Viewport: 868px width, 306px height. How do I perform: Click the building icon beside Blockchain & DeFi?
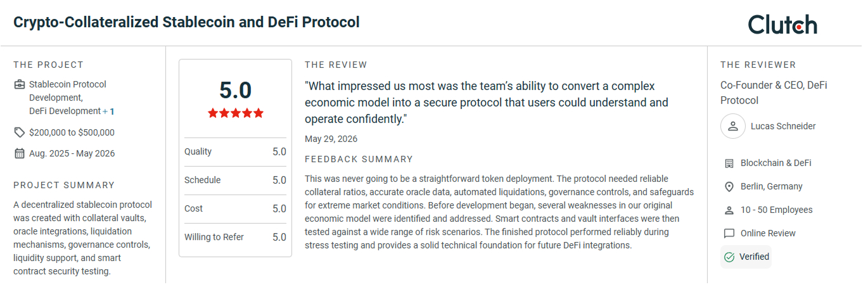pyautogui.click(x=729, y=163)
